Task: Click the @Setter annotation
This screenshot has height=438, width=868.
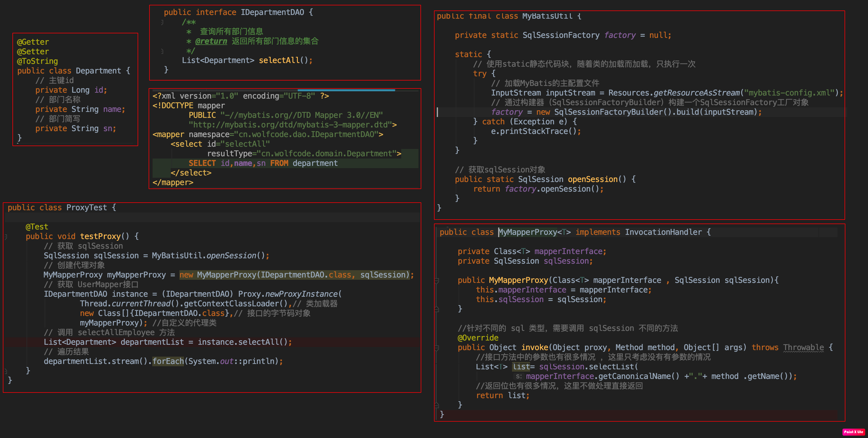Action: 33,51
